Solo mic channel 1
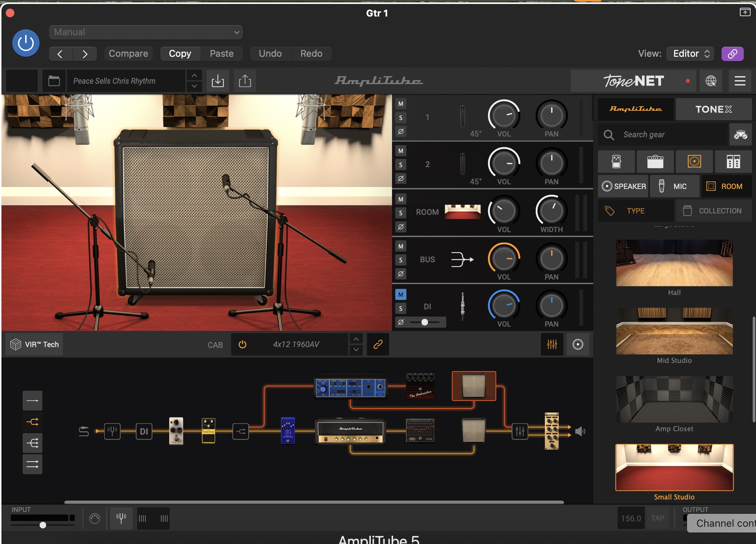The width and height of the screenshot is (756, 544). click(401, 117)
